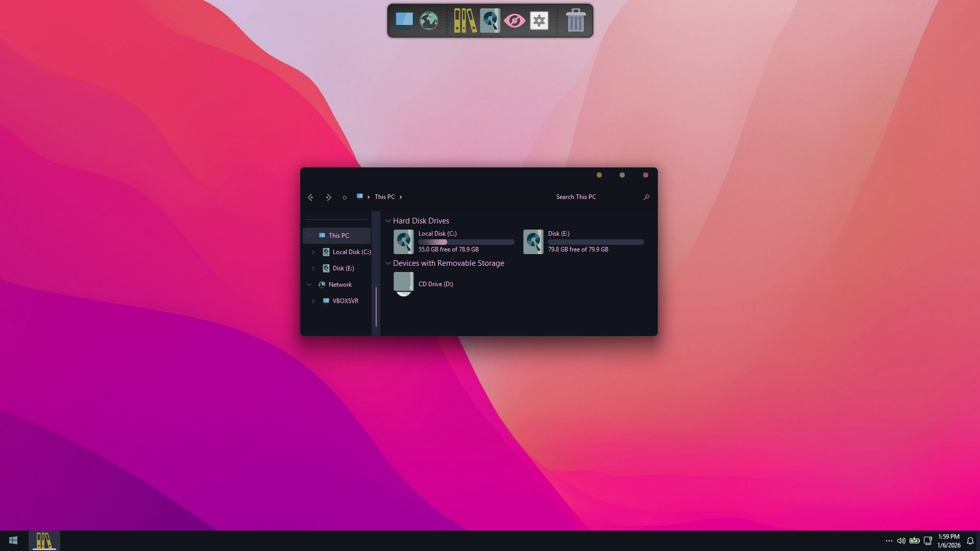This screenshot has height=551, width=980.
Task: Click the back navigation arrow
Action: point(310,197)
